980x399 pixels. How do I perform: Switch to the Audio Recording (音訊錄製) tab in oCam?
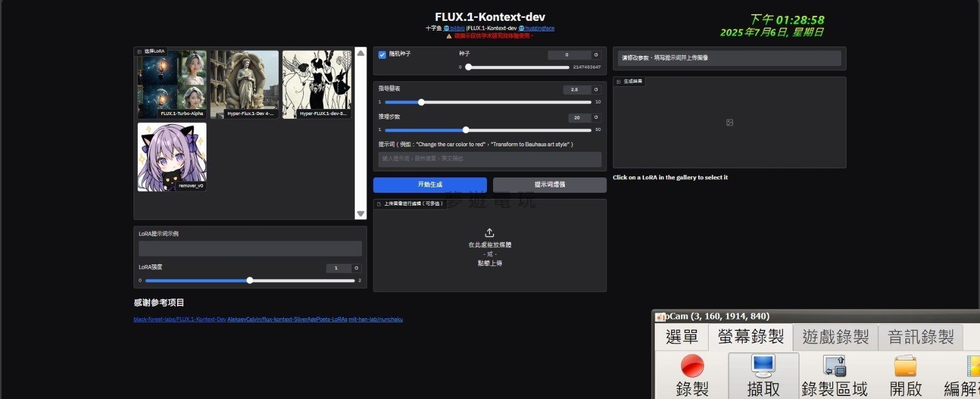pyautogui.click(x=921, y=337)
